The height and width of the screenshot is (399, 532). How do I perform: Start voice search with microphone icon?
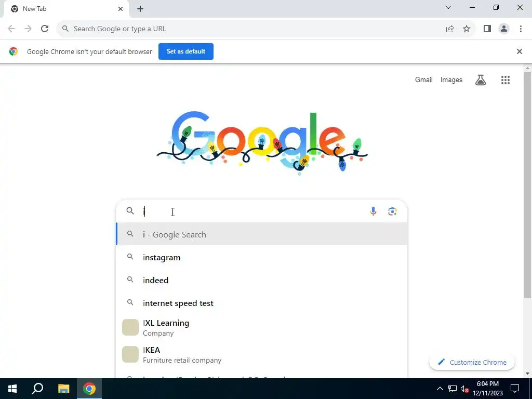coord(373,211)
